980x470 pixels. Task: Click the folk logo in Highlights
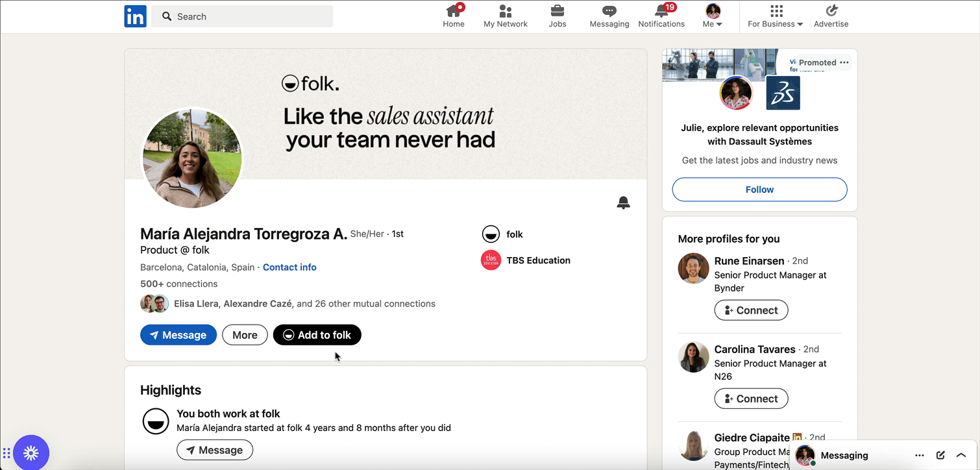156,421
